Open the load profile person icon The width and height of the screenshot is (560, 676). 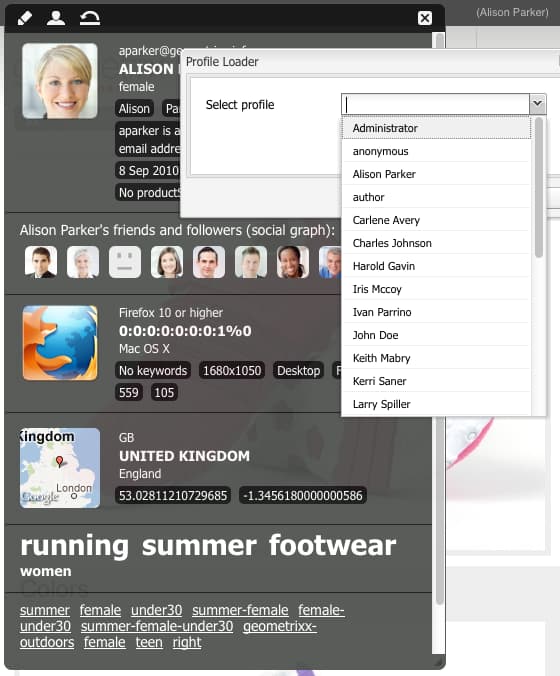coord(56,18)
